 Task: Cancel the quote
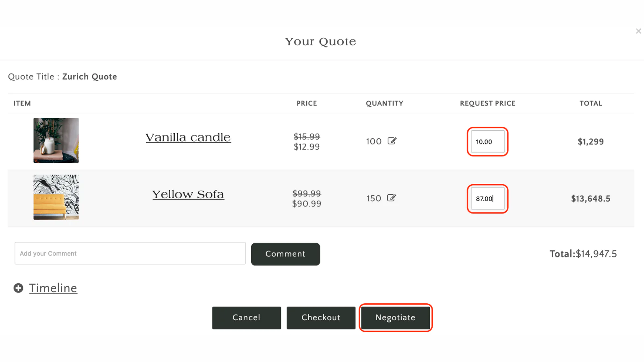coord(246,318)
